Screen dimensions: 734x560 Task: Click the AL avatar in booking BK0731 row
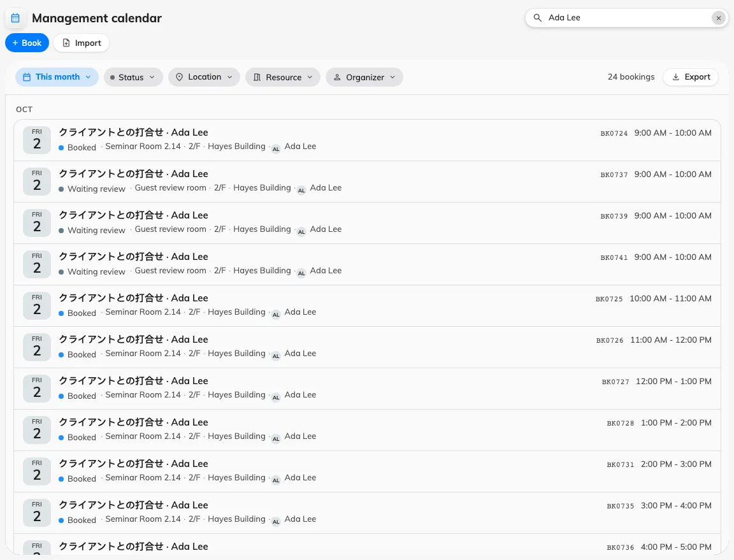click(x=276, y=480)
